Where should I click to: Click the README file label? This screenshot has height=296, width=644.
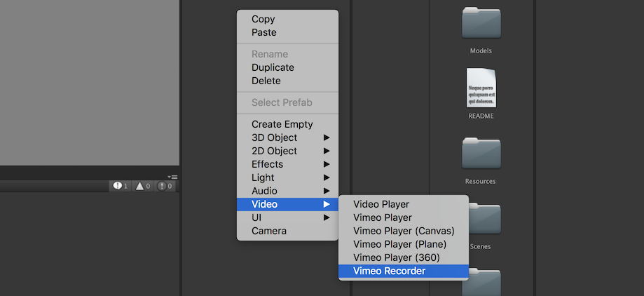coord(481,116)
